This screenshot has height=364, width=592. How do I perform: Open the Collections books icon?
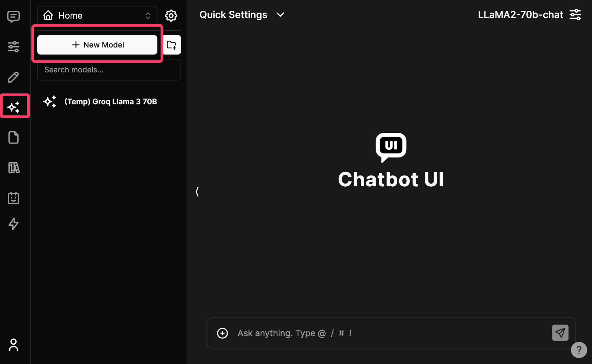(13, 168)
